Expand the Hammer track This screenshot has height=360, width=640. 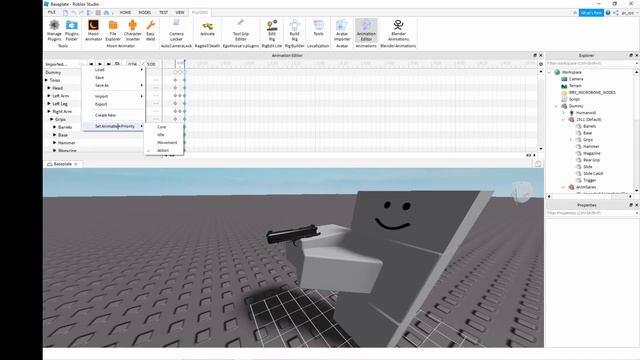point(55,142)
